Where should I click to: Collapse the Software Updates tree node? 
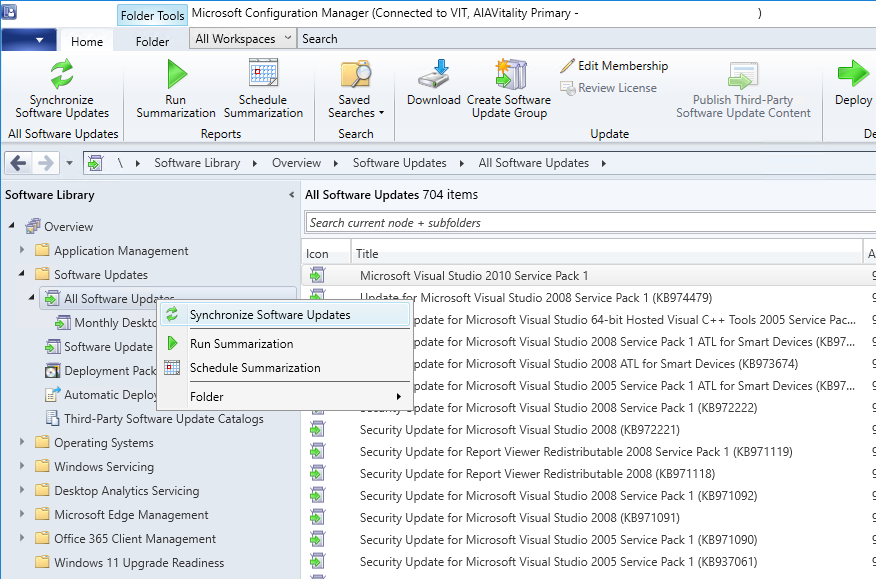(22, 273)
